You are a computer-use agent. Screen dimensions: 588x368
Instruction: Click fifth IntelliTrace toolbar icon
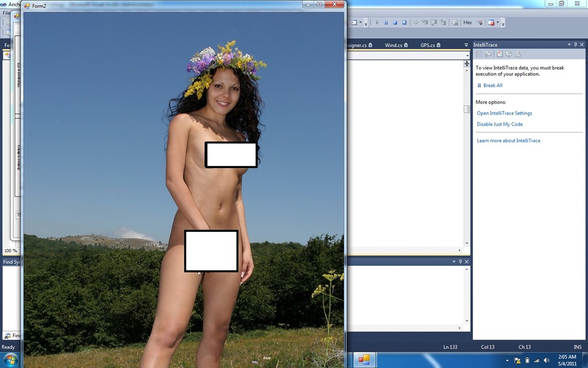[x=518, y=54]
